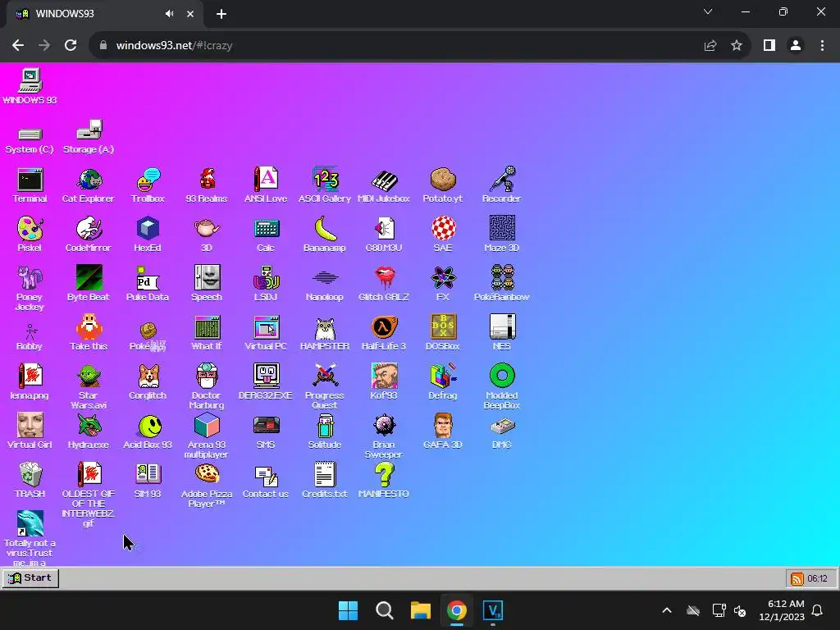Launch the Kof'93 icon
This screenshot has width=840, height=630.
384,382
